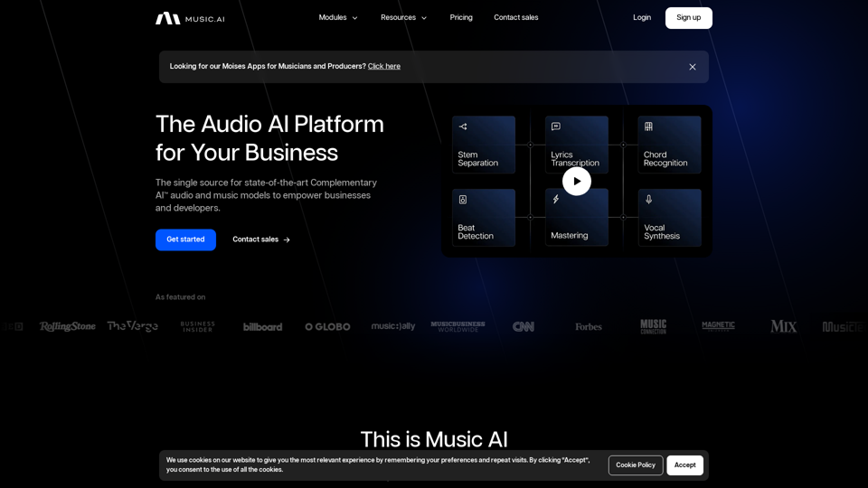Click the Stem Separation icon

click(x=463, y=127)
